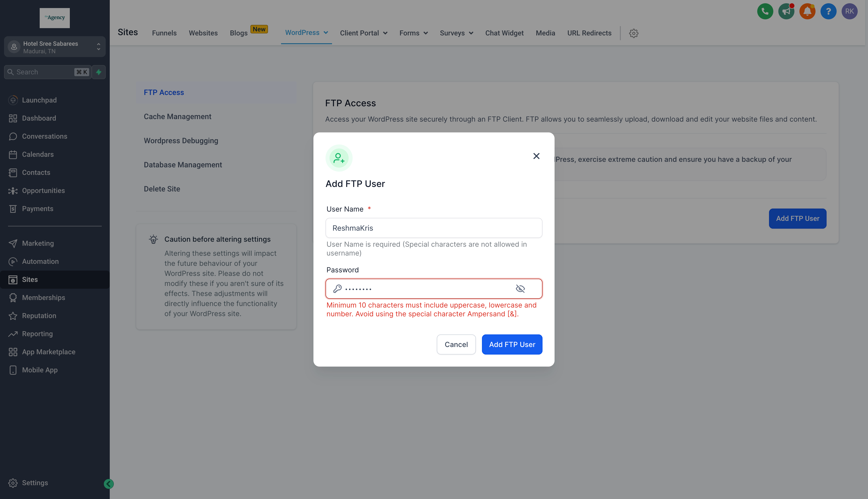Click the WordPress settings gear icon
The width and height of the screenshot is (868, 499).
pos(634,33)
